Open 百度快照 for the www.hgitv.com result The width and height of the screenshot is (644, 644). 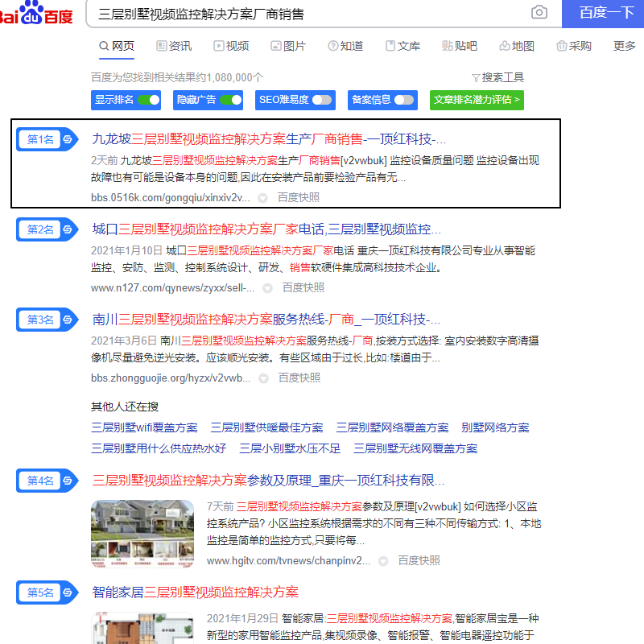419,560
